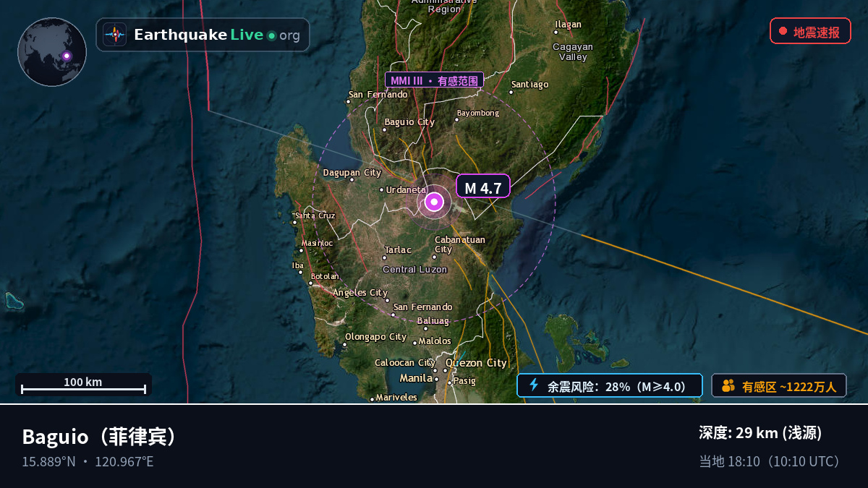Click the Santiago map label
868x488 pixels.
pyautogui.click(x=529, y=85)
